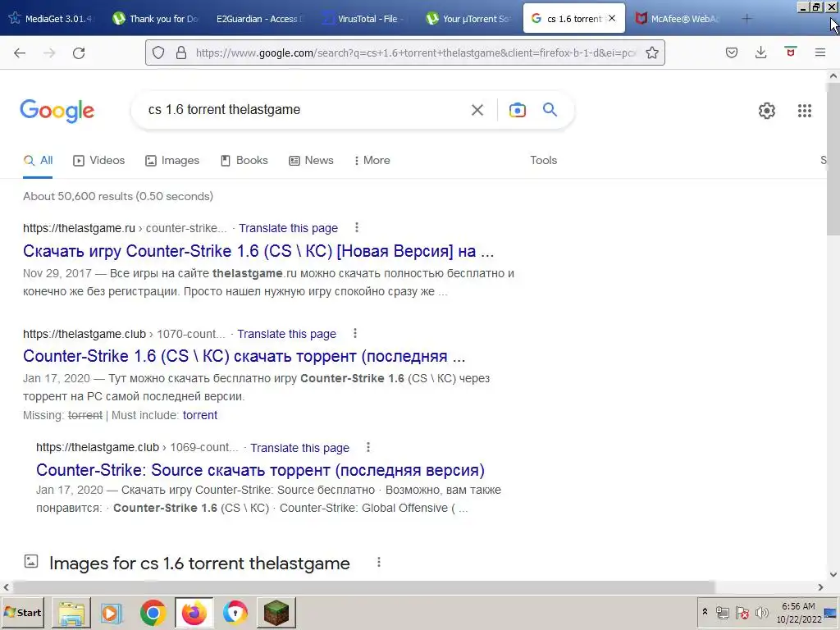Open the Google apps grid
This screenshot has width=840, height=630.
[805, 111]
